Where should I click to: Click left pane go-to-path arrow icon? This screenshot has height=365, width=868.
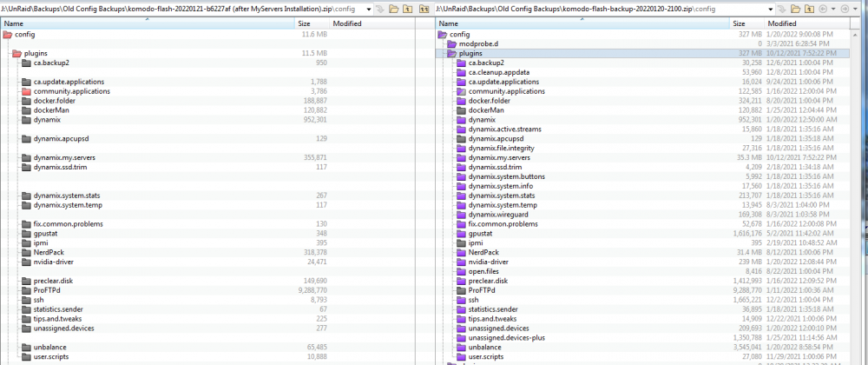click(x=380, y=10)
